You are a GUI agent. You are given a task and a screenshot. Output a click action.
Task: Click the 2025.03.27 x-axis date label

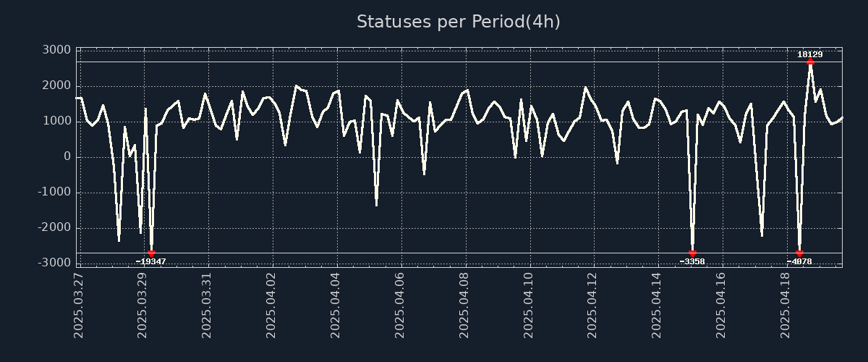pyautogui.click(x=79, y=305)
